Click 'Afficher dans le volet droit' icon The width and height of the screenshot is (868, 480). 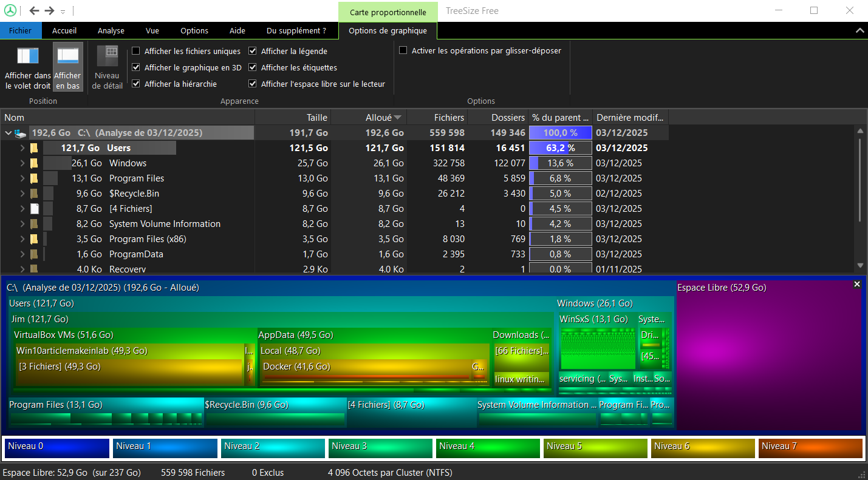click(28, 56)
